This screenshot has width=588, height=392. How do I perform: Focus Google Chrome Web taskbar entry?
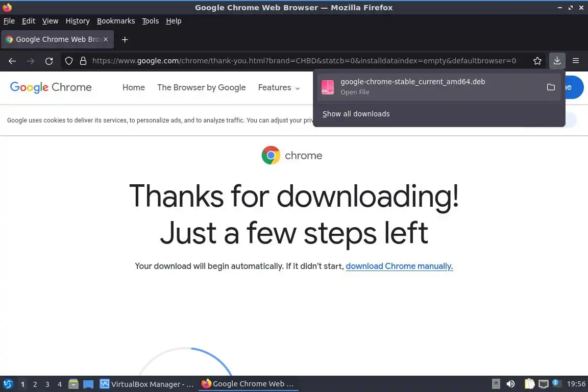click(x=248, y=384)
